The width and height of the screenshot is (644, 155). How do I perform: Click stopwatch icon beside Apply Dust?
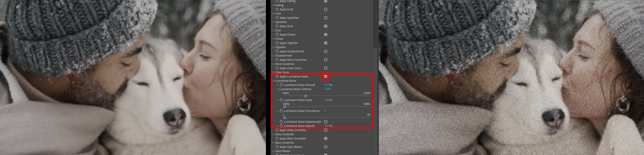(277, 26)
